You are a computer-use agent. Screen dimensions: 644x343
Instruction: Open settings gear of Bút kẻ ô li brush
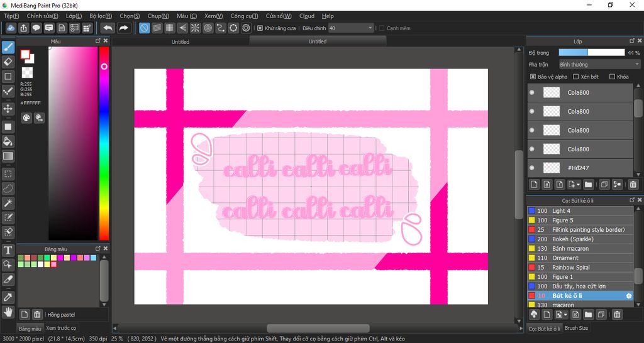[x=628, y=295]
